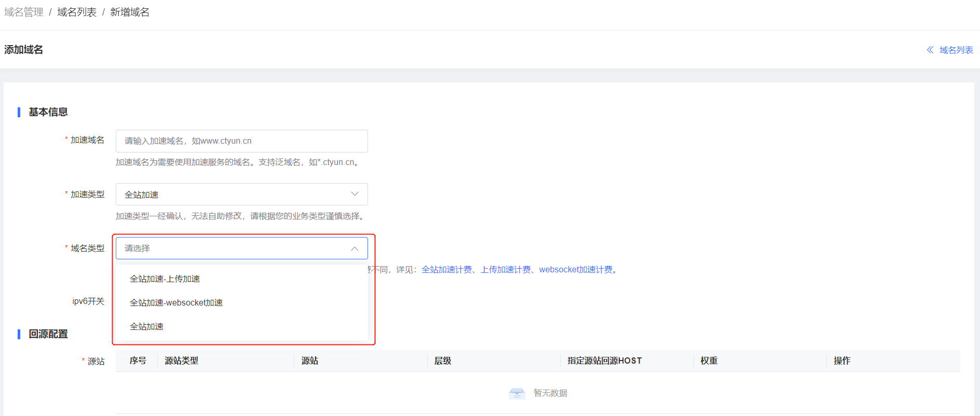Open the websocket加速计费 link

576,270
